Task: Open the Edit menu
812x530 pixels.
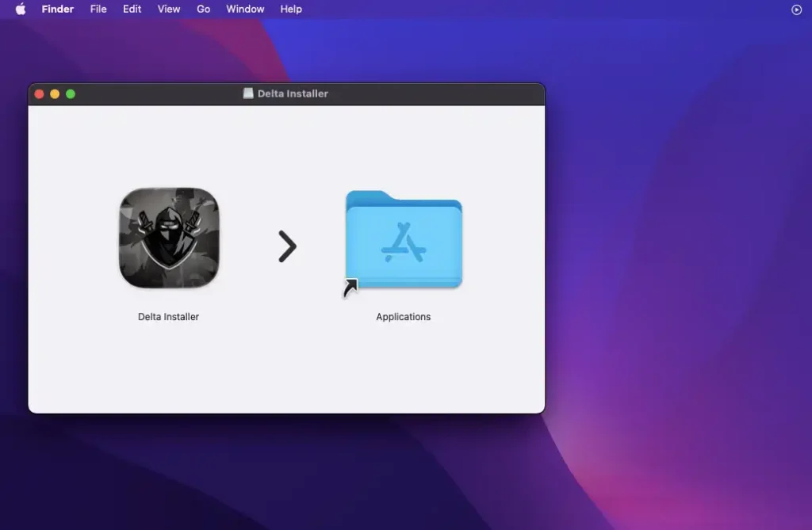Action: coord(132,10)
